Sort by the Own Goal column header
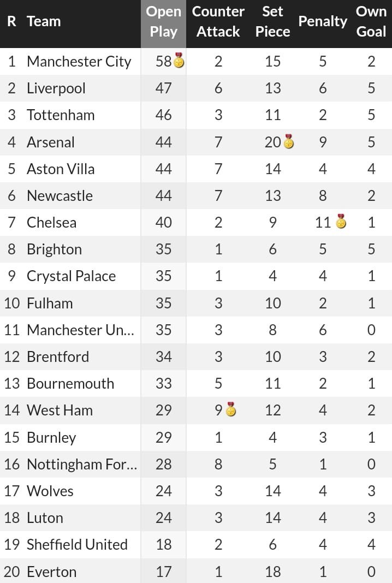392x583 pixels. tap(371, 21)
